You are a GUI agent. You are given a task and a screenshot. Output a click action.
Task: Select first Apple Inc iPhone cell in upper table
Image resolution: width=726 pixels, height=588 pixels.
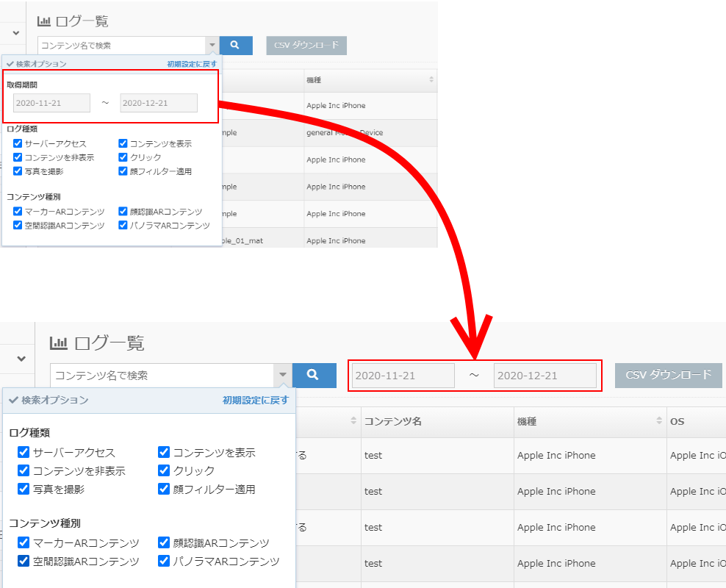[x=370, y=106]
